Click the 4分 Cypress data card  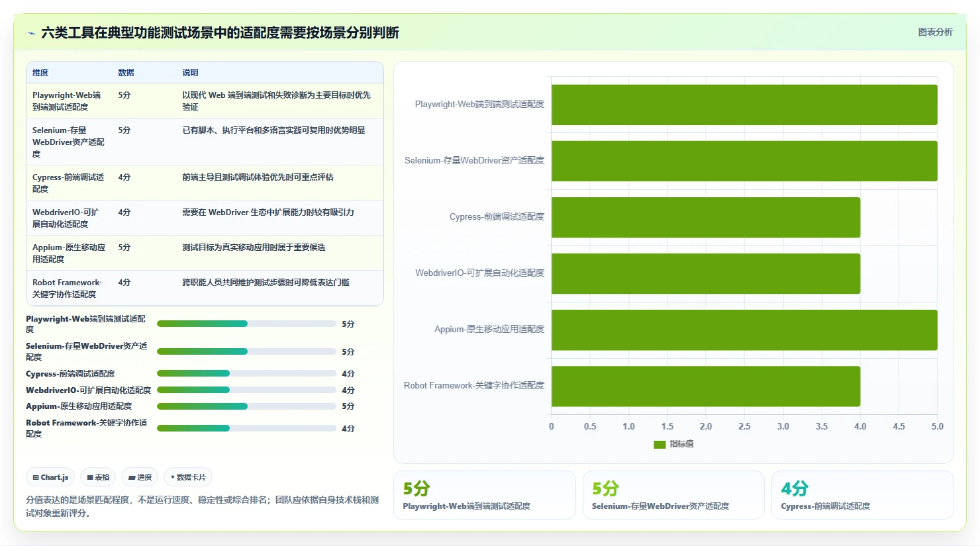[x=863, y=495]
